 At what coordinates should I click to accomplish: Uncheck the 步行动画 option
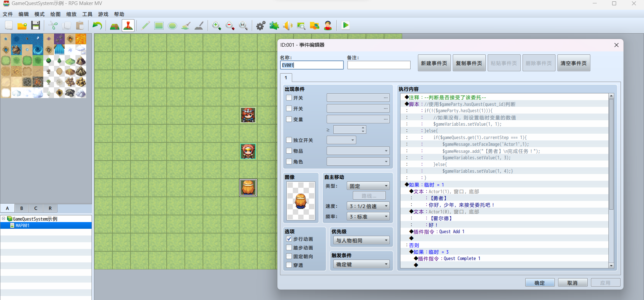[x=289, y=239]
